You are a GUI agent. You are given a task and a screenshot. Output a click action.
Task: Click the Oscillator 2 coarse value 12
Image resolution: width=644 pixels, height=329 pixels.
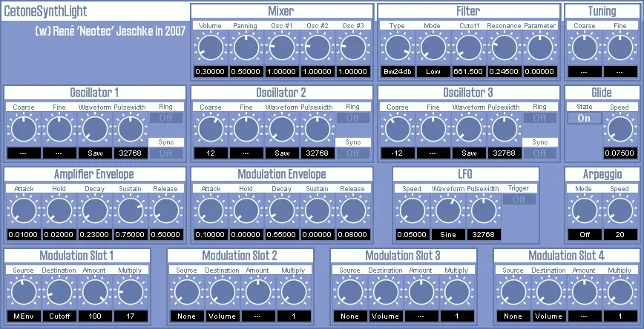[210, 153]
